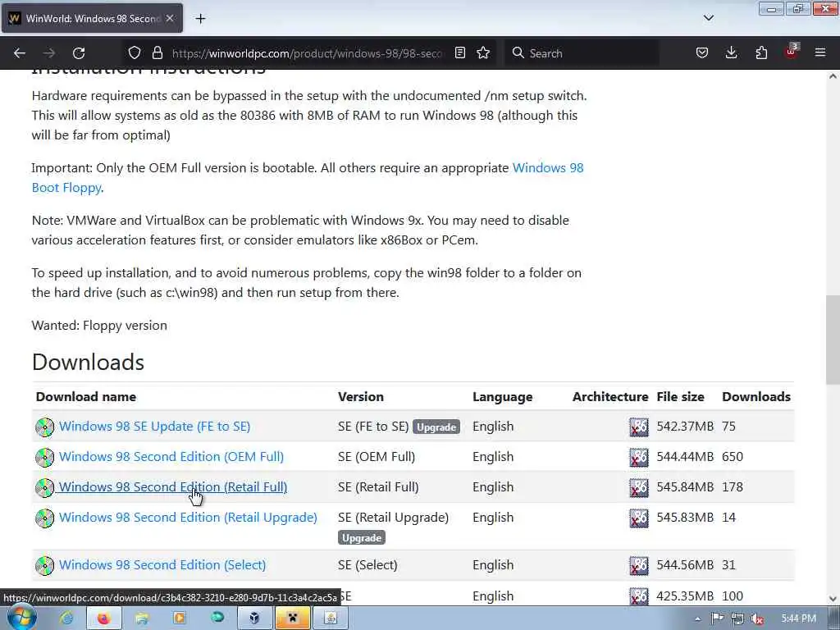Open network status tray icon
840x630 pixels.
(737, 619)
